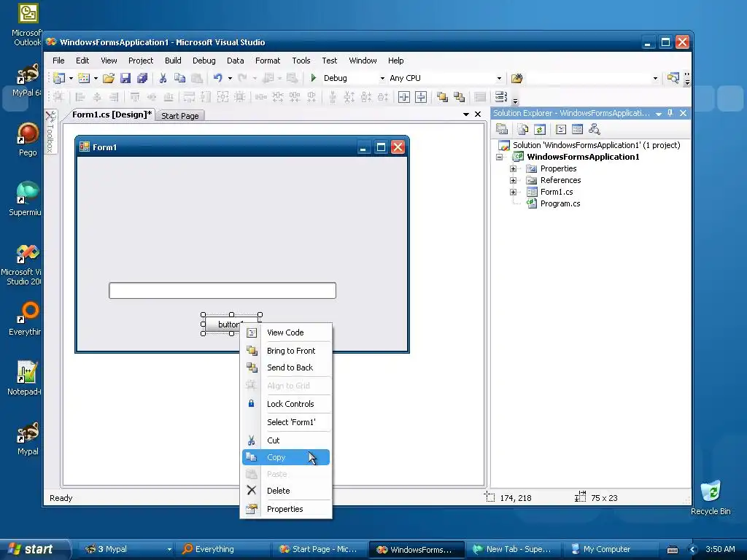
Task: Refresh the Solution Explorer
Action: coord(539,129)
